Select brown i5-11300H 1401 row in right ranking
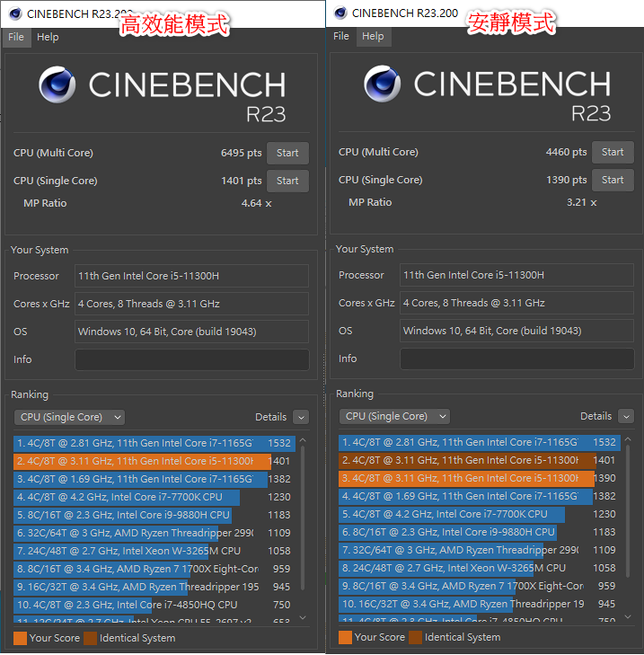The image size is (644, 655). click(x=480, y=460)
